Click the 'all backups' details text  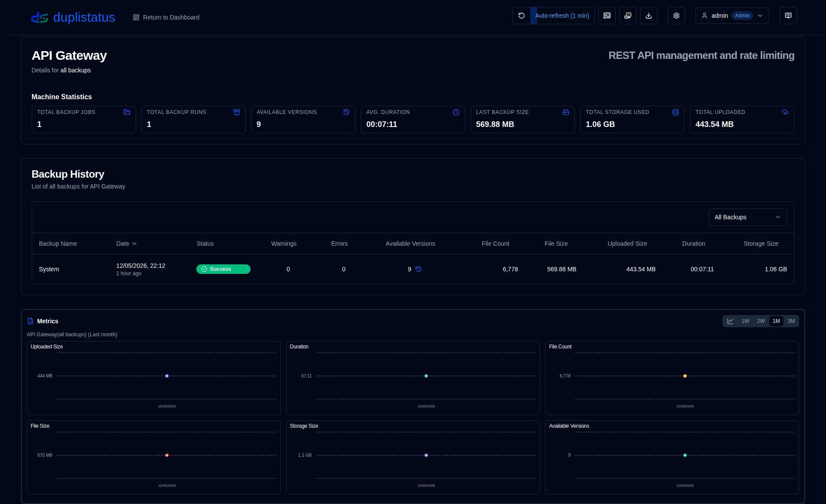[75, 70]
